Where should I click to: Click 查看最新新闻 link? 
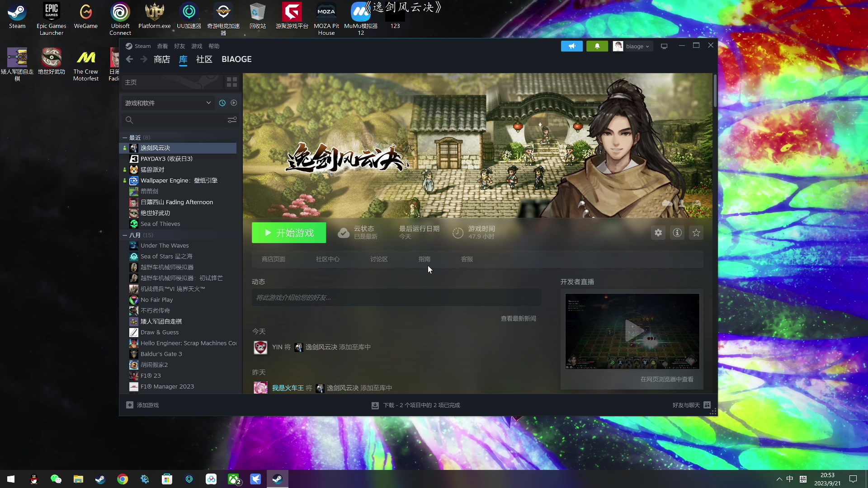click(519, 319)
